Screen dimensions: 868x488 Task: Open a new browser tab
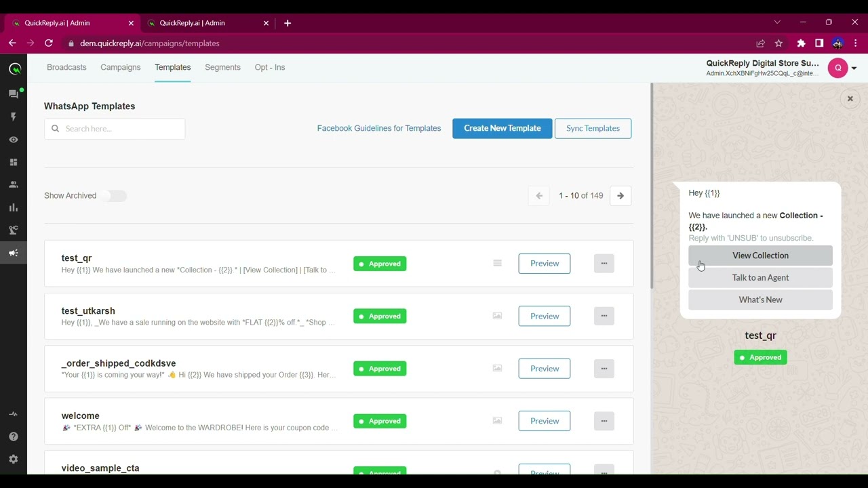288,23
